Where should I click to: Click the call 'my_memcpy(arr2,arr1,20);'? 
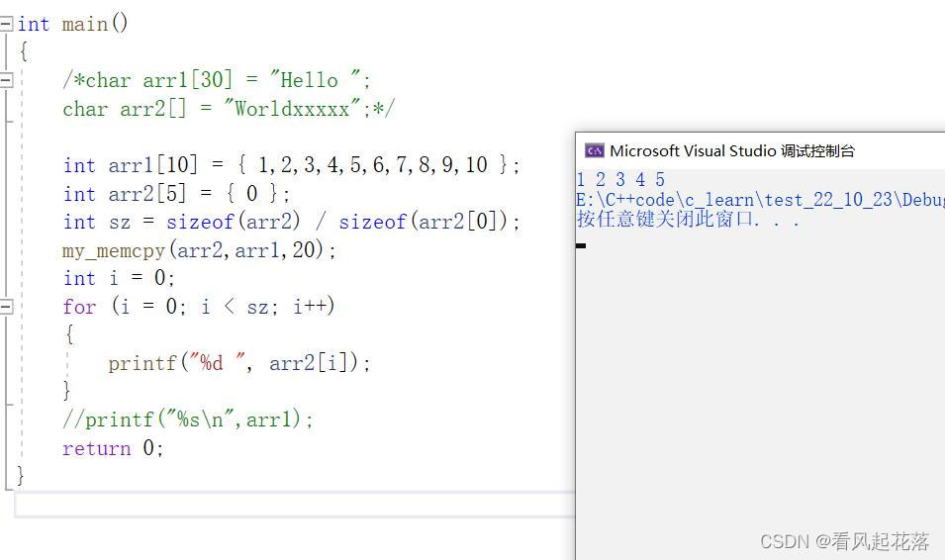200,250
